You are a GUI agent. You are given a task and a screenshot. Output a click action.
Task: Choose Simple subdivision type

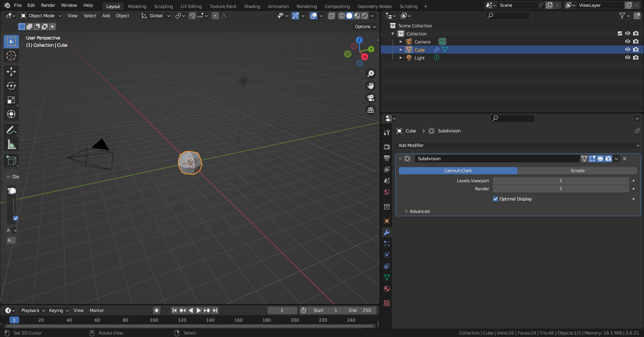[x=578, y=171]
